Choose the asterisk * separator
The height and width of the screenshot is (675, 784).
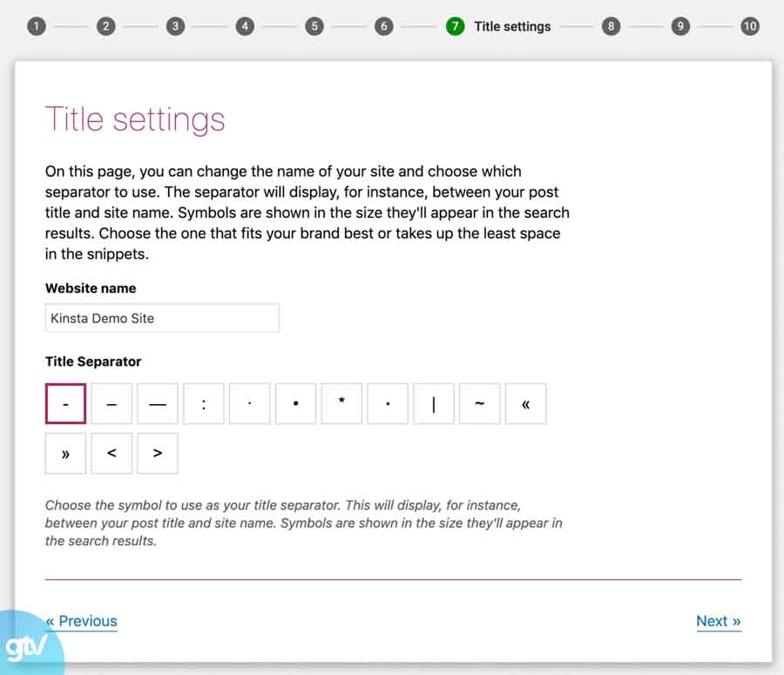(x=341, y=403)
